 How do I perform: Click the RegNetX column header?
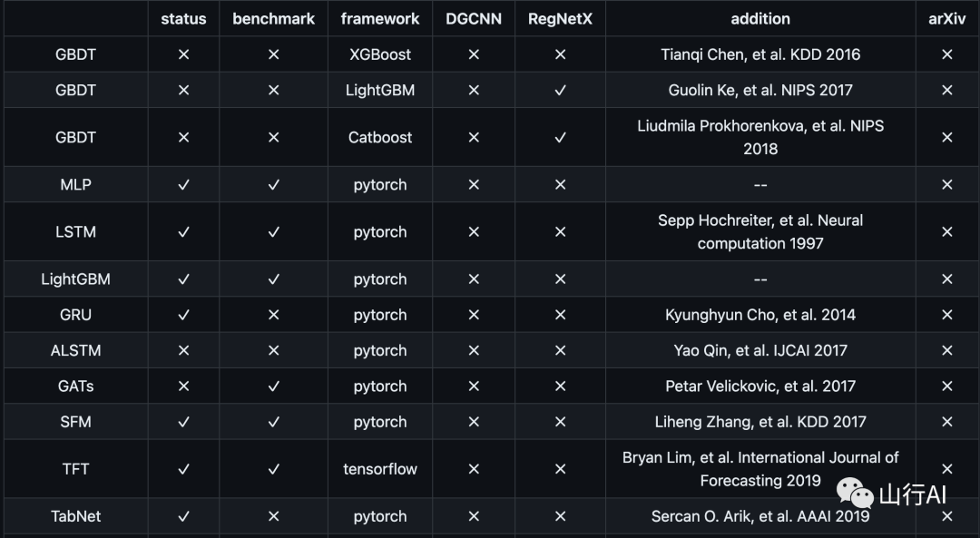[x=560, y=19]
